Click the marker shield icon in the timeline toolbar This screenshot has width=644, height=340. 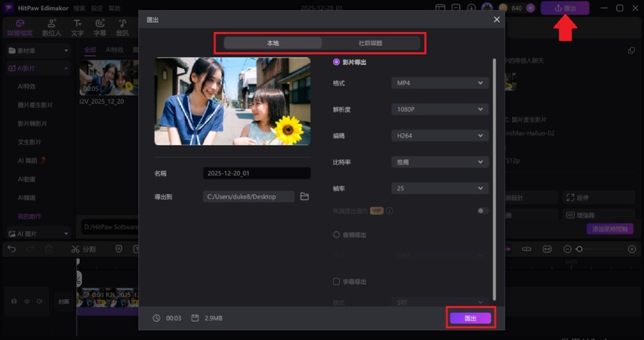[x=119, y=249]
